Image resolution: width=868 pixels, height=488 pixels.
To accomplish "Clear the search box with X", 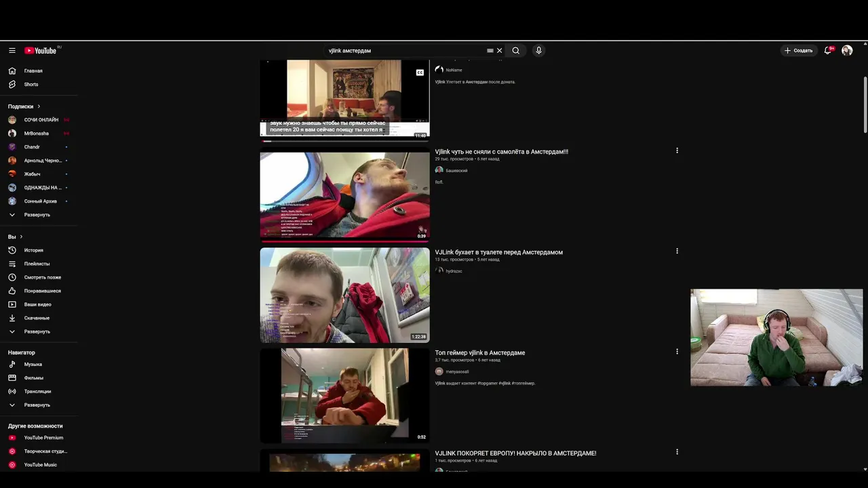I will (500, 50).
